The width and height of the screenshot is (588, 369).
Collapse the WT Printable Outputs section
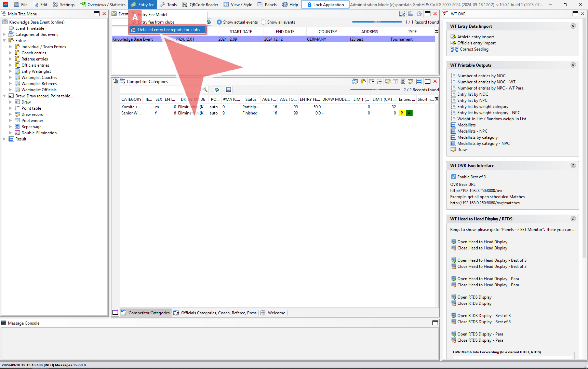click(x=573, y=65)
